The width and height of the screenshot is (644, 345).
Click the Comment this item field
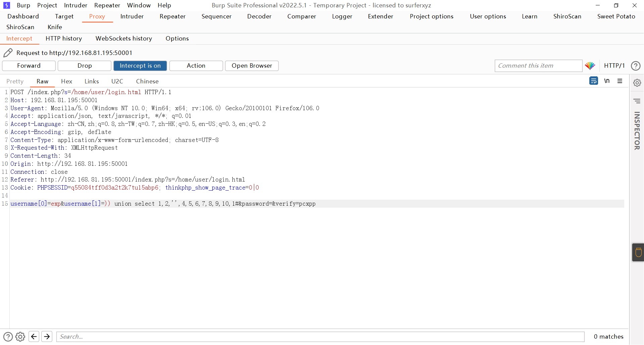click(x=538, y=66)
